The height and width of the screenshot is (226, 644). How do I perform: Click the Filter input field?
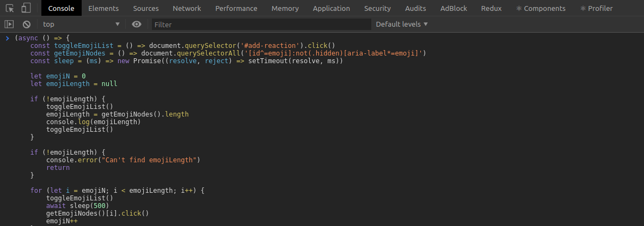[x=261, y=25]
